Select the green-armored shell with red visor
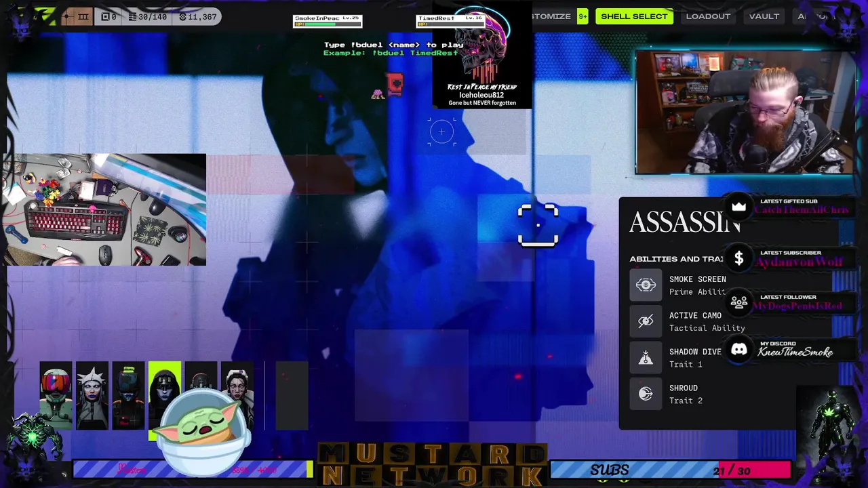The height and width of the screenshot is (488, 868). (56, 396)
